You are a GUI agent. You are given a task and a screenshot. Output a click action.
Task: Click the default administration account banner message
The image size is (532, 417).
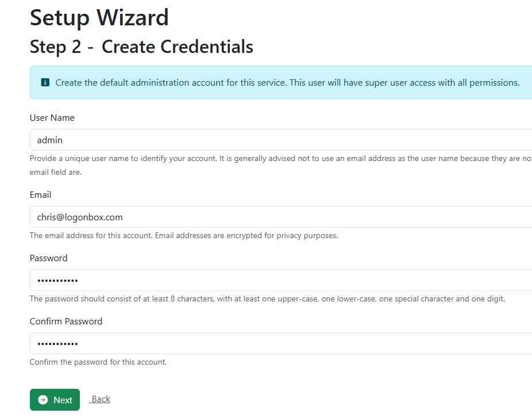pos(287,82)
